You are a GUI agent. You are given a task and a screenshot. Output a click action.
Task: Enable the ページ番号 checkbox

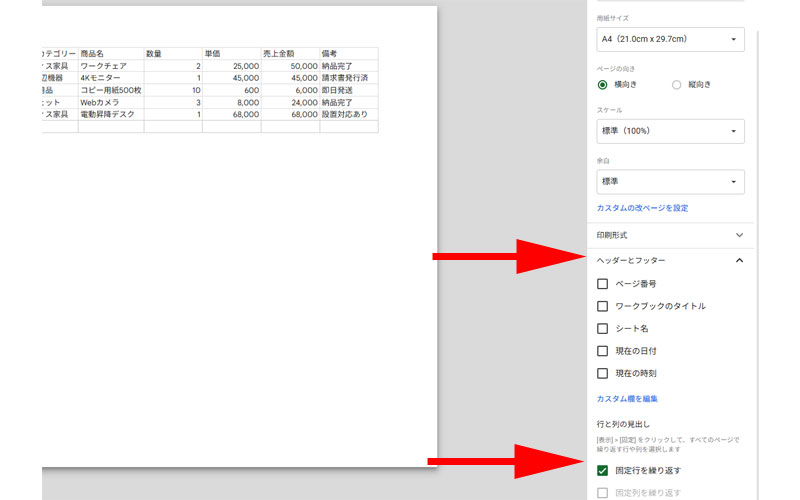(603, 284)
